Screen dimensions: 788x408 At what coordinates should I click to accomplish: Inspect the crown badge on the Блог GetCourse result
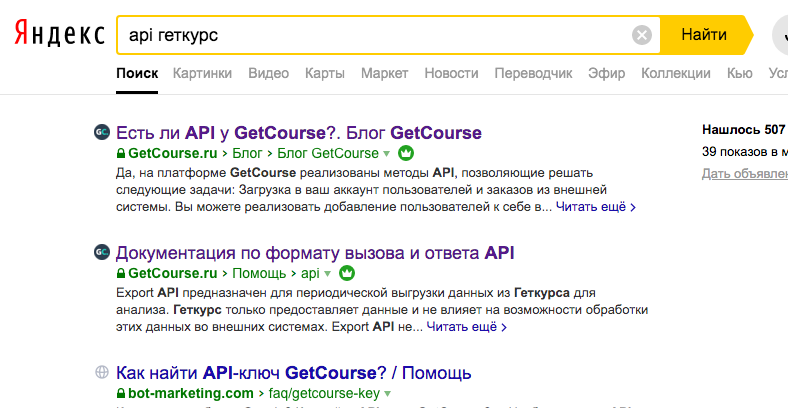(406, 153)
